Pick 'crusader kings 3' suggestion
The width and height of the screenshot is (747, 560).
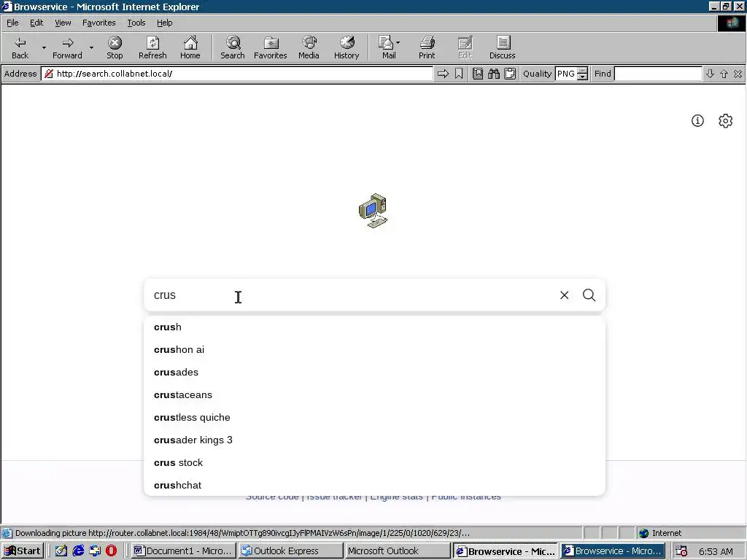click(x=374, y=440)
